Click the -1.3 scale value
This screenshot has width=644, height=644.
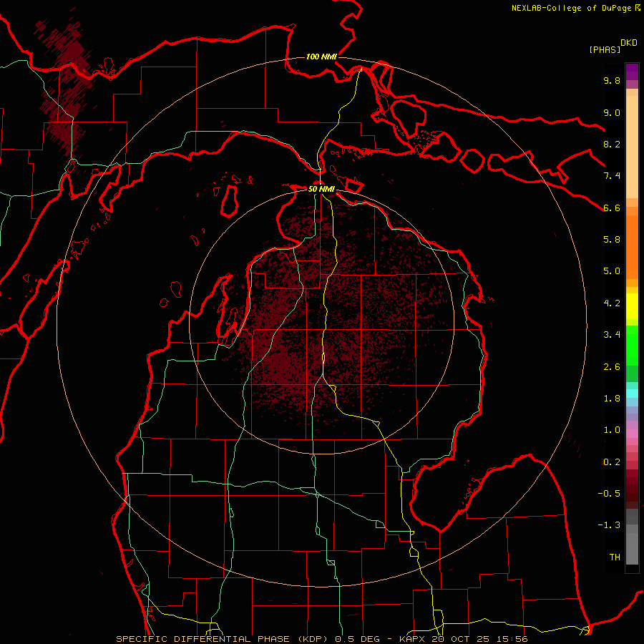point(609,525)
